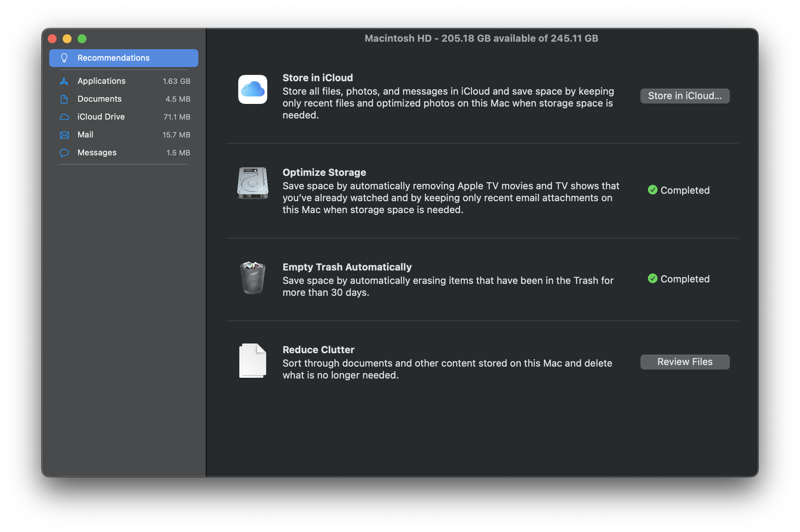The width and height of the screenshot is (800, 532).
Task: Click the Mail envelope icon in sidebar
Action: [64, 135]
